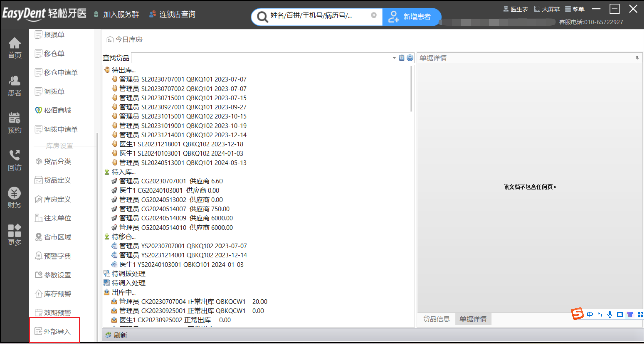Viewport: 644px width, 344px height.
Task: Click the tree list vertical scrollbar
Action: (411, 89)
